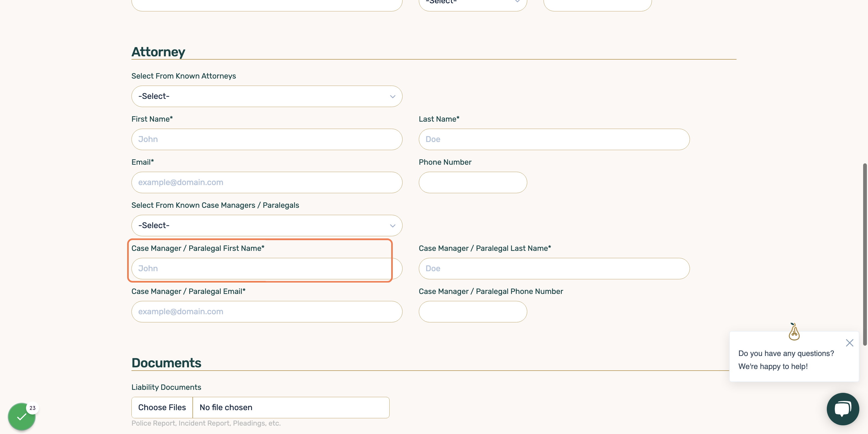Click the green checkmark badge with 23
868x434 pixels.
click(22, 416)
